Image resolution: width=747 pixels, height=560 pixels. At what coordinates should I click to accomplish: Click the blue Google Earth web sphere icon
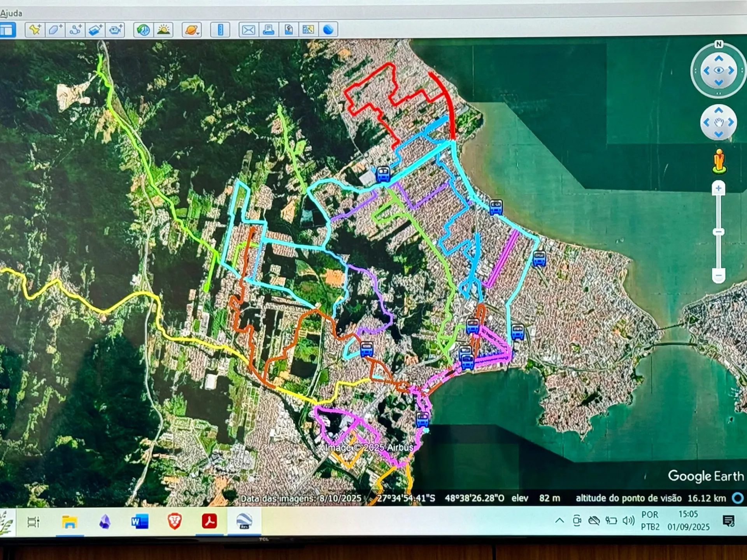click(328, 30)
